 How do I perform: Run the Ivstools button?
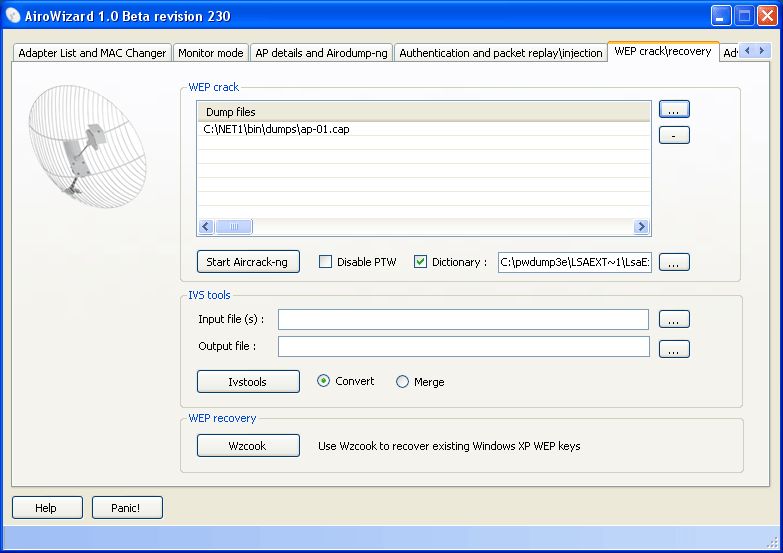pos(248,382)
